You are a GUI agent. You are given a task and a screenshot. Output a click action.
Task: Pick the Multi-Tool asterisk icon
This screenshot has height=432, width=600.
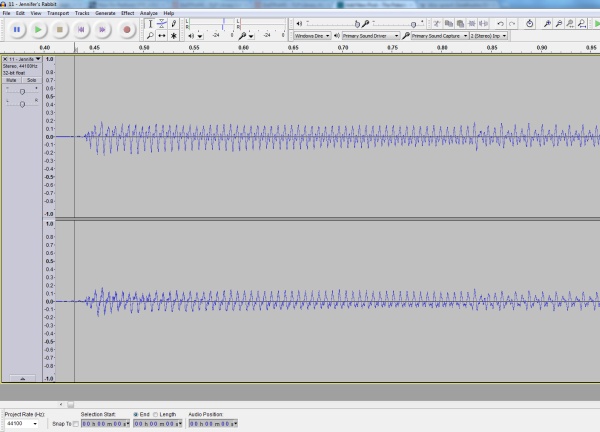[174, 35]
